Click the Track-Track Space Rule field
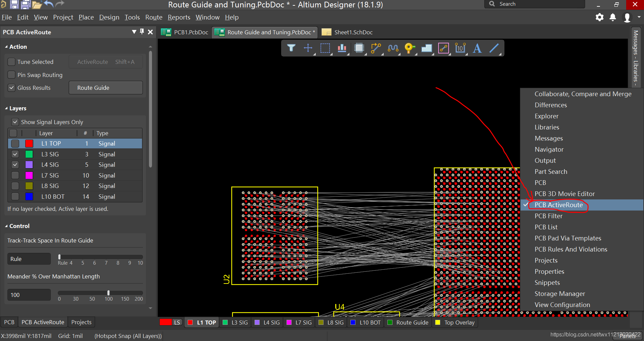This screenshot has width=644, height=341. [29, 259]
